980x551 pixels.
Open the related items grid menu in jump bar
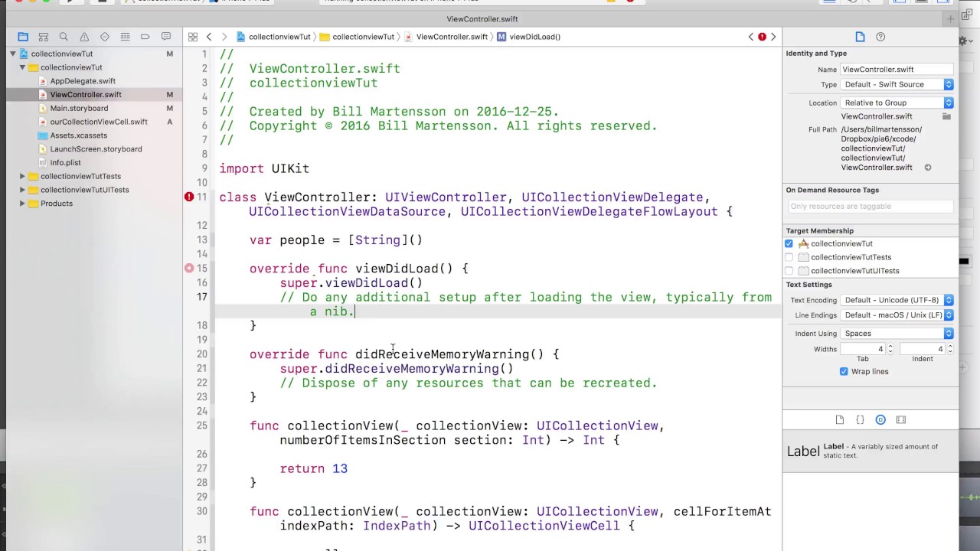192,37
